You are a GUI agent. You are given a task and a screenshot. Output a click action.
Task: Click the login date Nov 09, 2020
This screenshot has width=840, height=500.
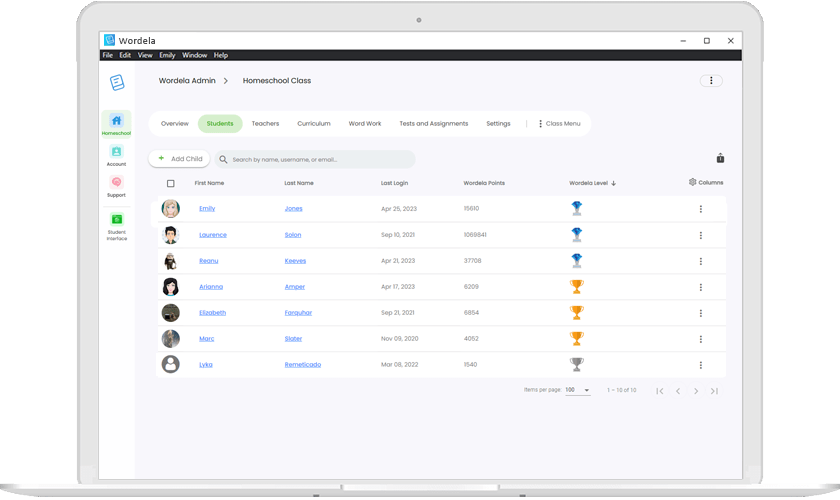(x=400, y=339)
